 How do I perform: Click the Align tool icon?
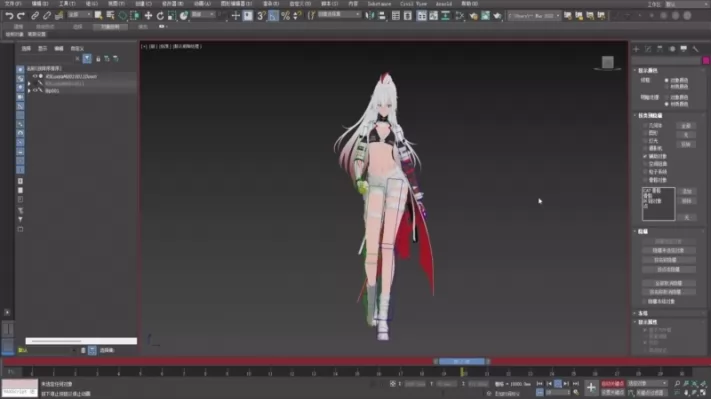[382, 16]
